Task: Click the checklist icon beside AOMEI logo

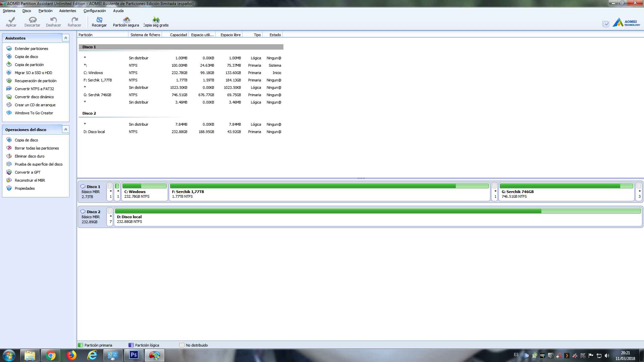Action: coord(606,24)
